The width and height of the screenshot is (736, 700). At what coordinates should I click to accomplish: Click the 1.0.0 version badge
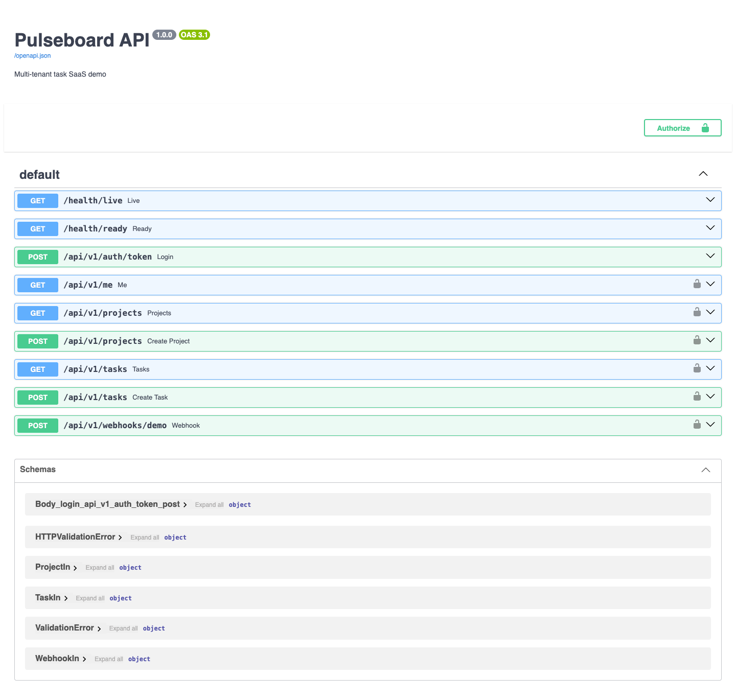click(x=164, y=35)
